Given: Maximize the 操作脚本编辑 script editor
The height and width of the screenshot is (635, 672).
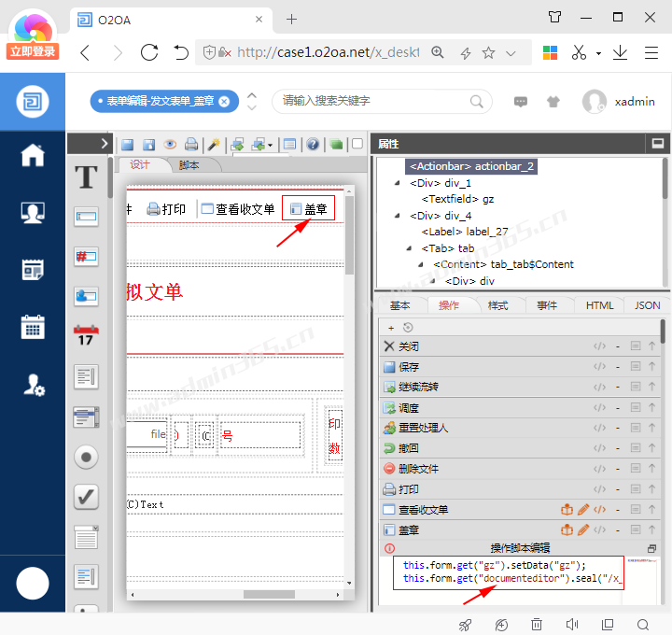Looking at the screenshot, I should pyautogui.click(x=651, y=548).
